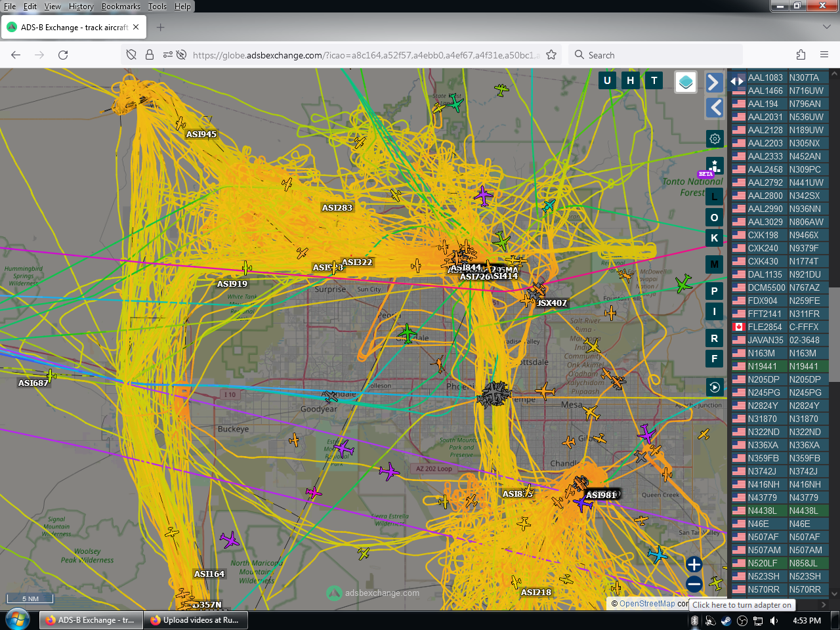Click the ADS-B Exchange taskbar button
This screenshot has height=630, width=840.
click(x=91, y=620)
